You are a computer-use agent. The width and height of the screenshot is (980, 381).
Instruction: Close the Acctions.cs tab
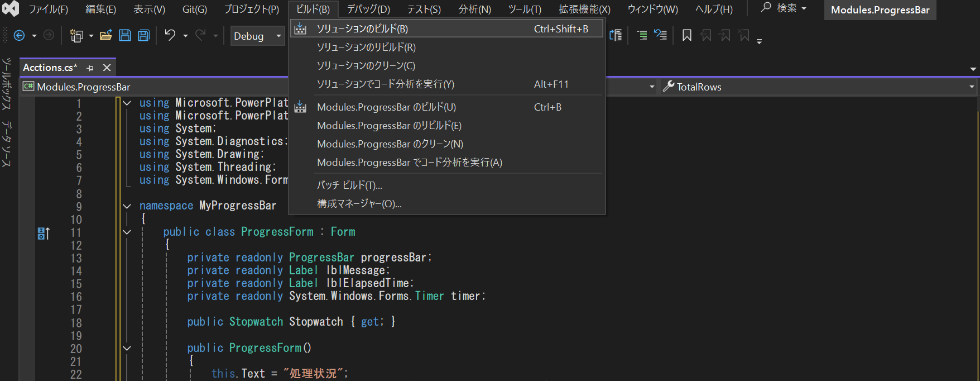107,68
